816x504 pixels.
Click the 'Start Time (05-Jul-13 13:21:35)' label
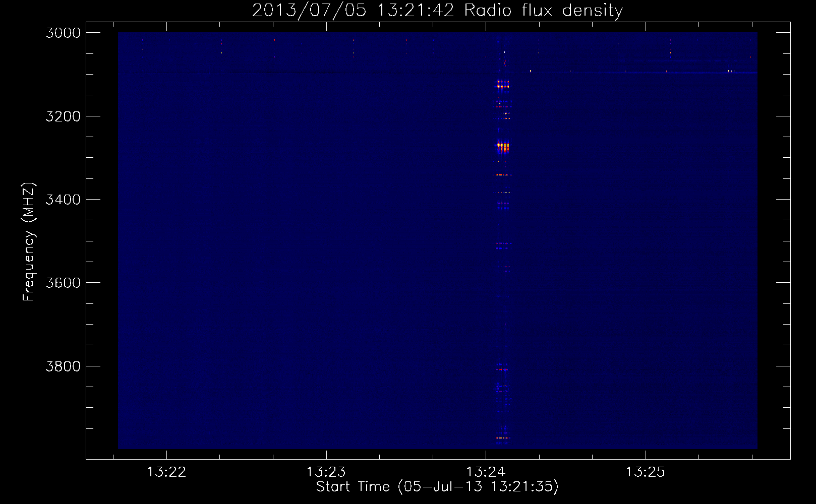pyautogui.click(x=437, y=487)
